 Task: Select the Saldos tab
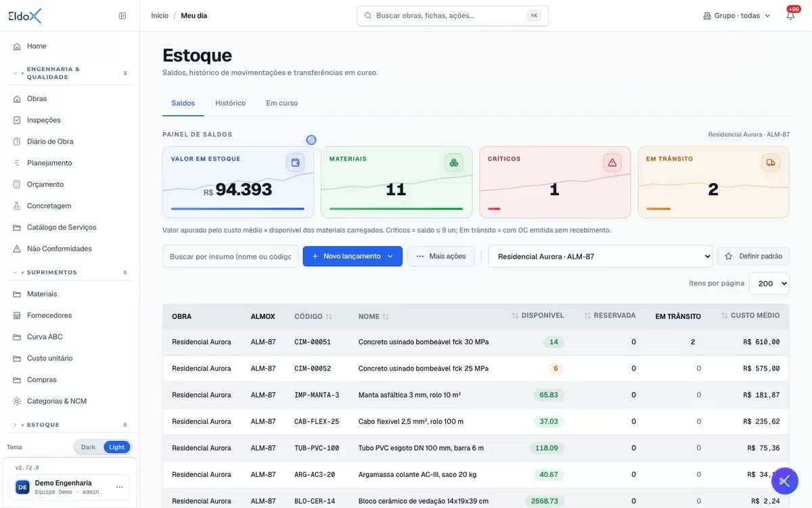click(x=183, y=103)
